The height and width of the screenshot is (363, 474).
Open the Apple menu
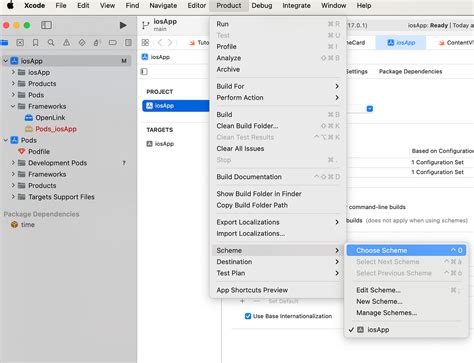pyautogui.click(x=10, y=5)
